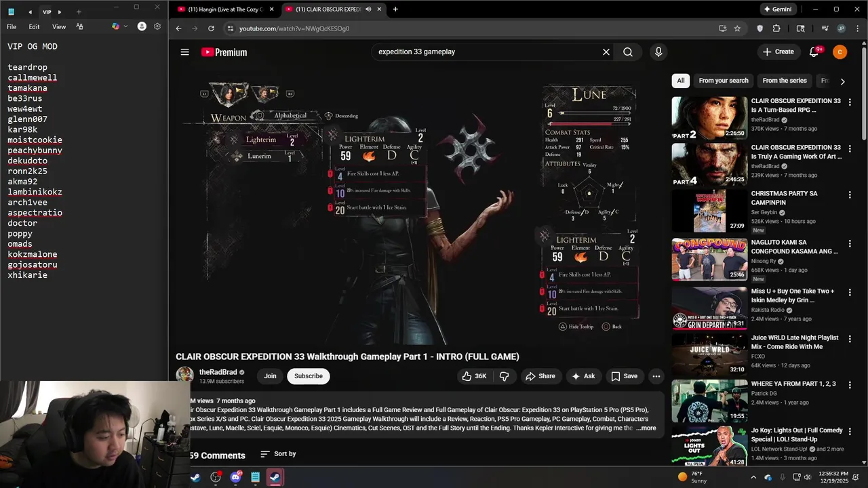The width and height of the screenshot is (868, 488).
Task: Subscribe to theRadBrad channel
Action: pos(309,376)
